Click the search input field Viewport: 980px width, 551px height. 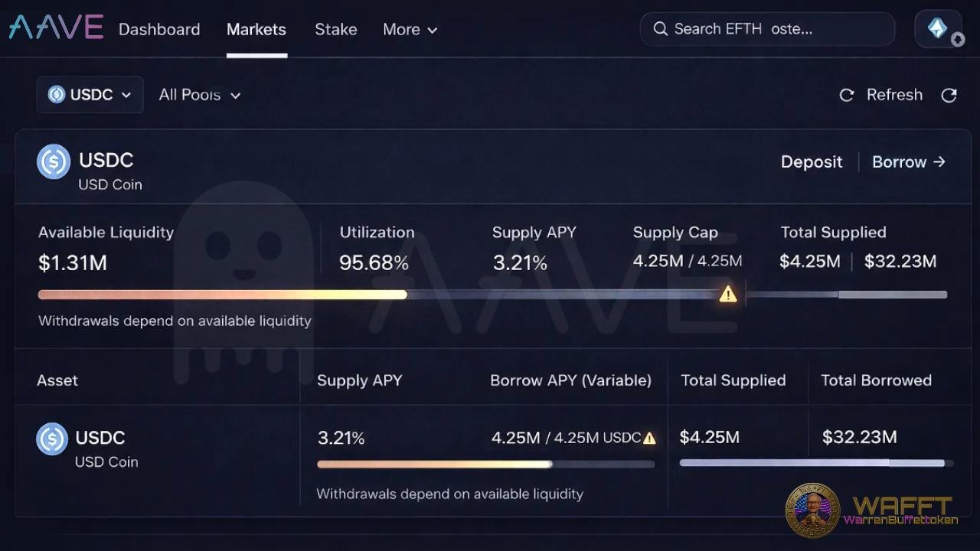pos(773,29)
